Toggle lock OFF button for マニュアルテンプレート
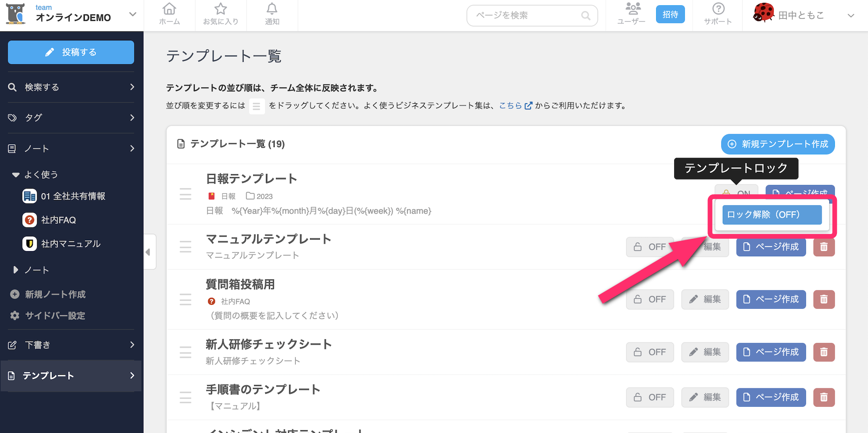 (x=650, y=247)
